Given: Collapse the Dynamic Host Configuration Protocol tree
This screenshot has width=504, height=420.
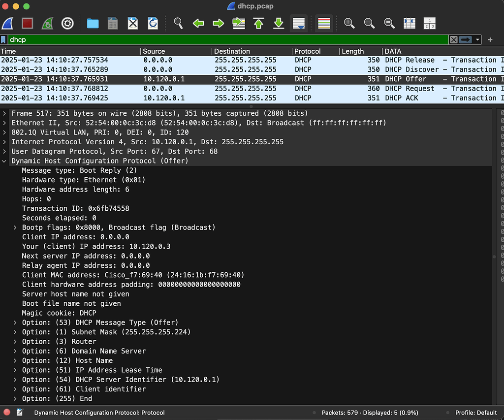Looking at the screenshot, I should click(4, 161).
